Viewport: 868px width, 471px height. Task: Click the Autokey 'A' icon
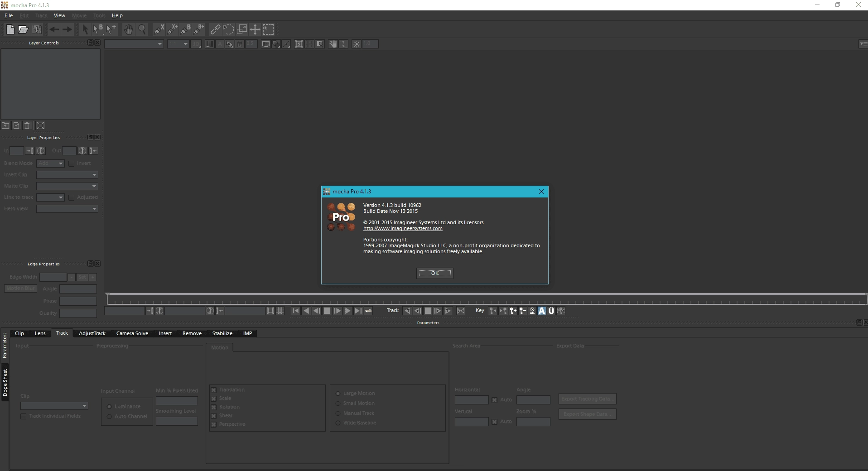[x=542, y=311]
